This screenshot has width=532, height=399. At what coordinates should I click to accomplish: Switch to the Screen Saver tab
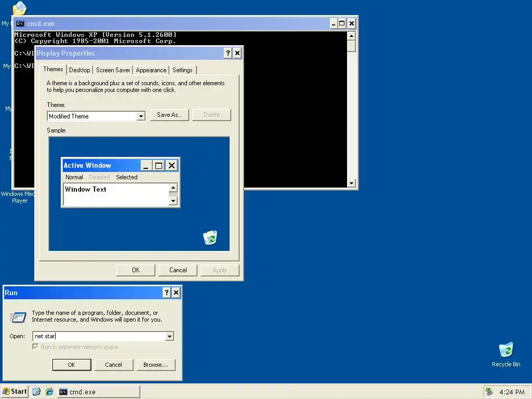tap(113, 70)
